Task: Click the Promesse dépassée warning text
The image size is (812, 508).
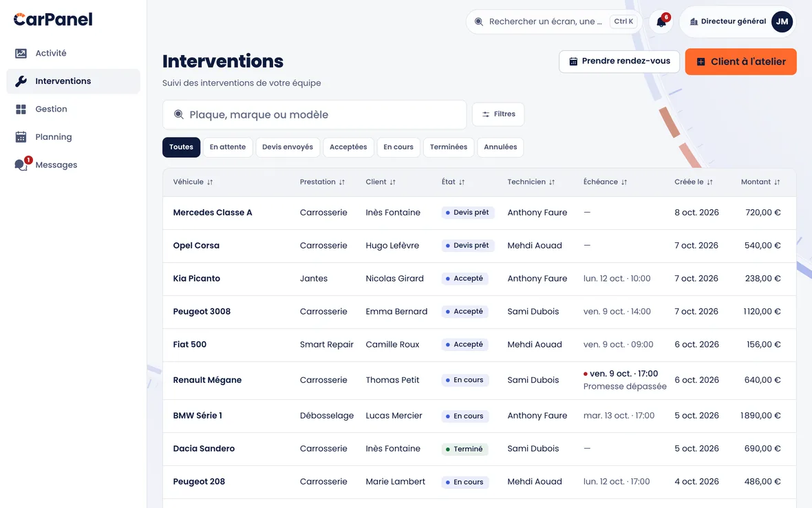Action: pos(625,387)
